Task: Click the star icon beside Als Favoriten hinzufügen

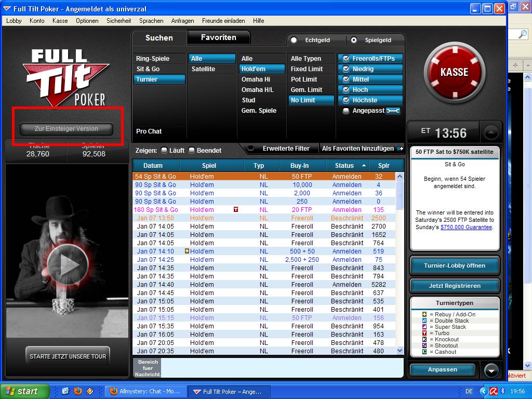Action: [x=400, y=149]
